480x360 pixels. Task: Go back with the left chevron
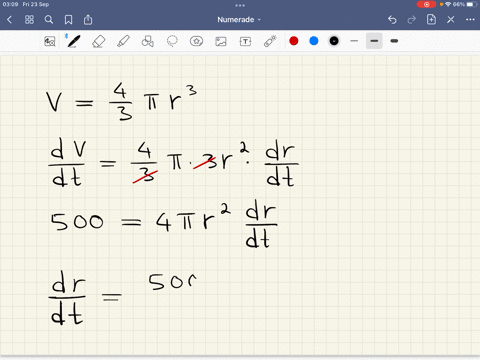click(9, 20)
